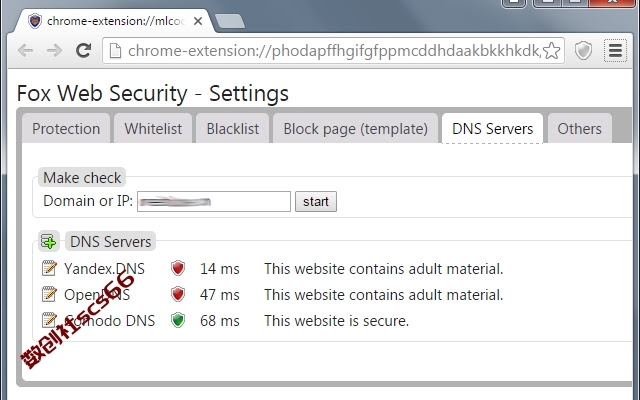Click the red shield next to Yandex.DNS
This screenshot has height=400, width=640.
(x=178, y=268)
